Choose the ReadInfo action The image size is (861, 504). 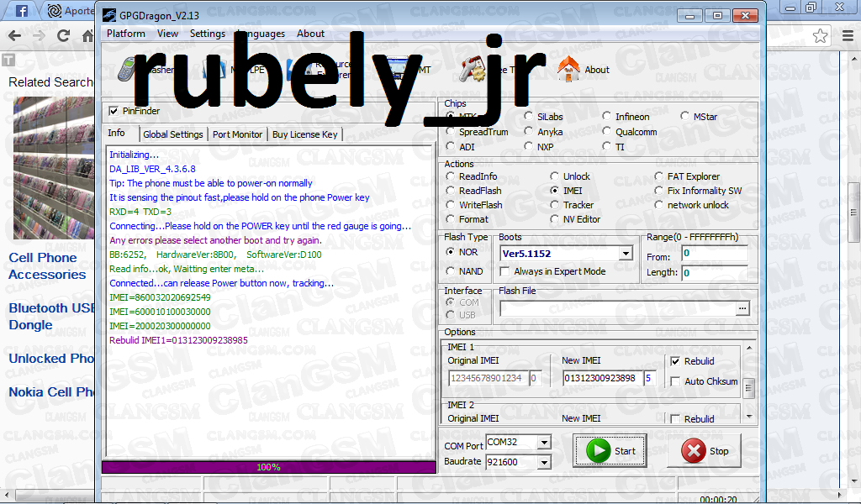coord(451,176)
